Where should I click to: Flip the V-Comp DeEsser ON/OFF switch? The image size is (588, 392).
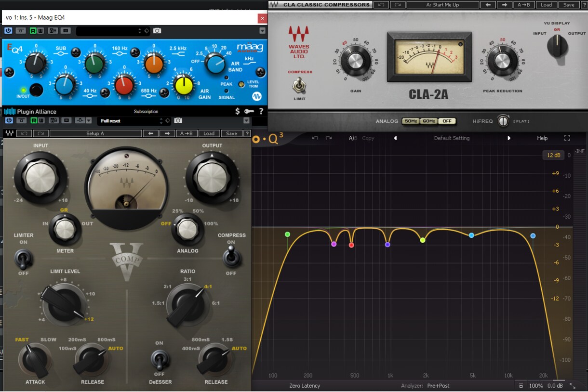coord(160,359)
